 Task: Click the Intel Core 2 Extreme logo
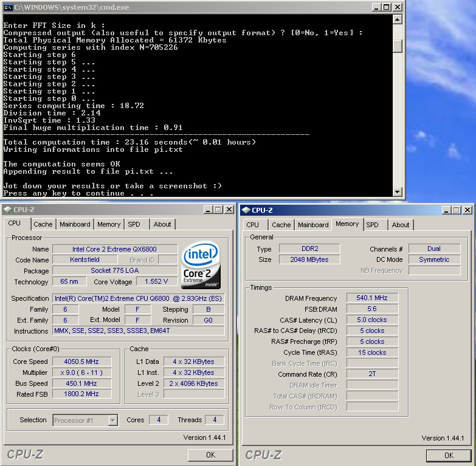click(201, 265)
